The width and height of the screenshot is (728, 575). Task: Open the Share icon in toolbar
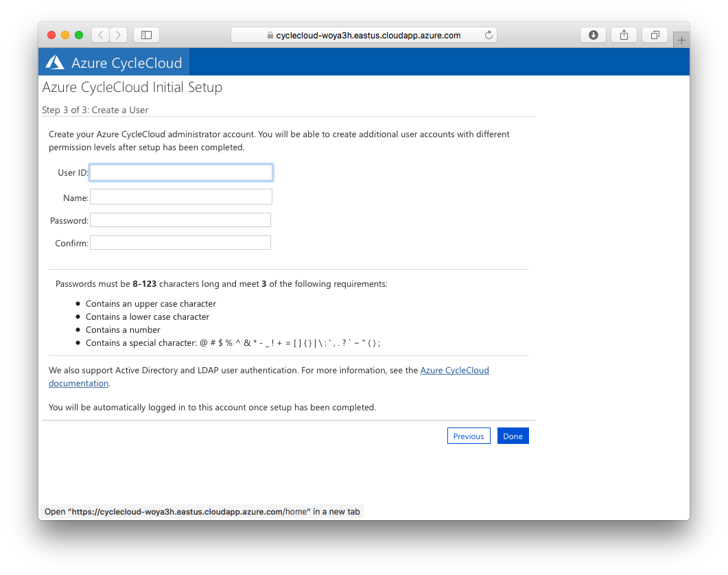click(624, 35)
